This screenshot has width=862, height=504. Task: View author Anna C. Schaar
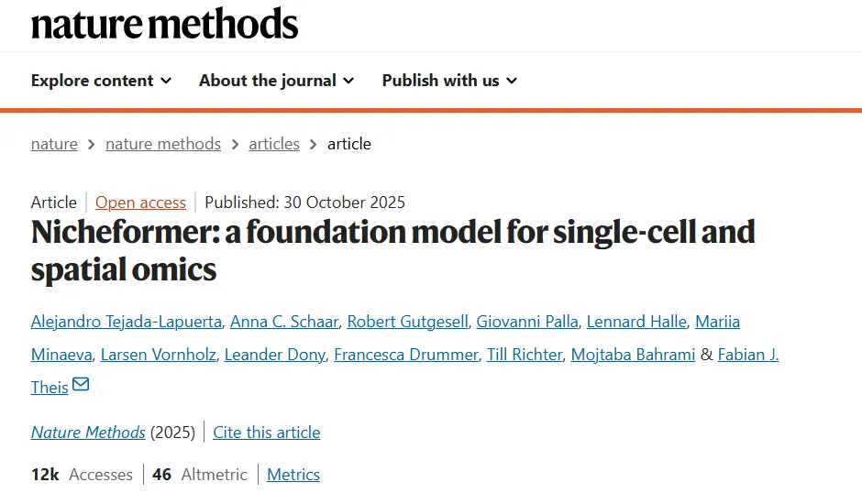pyautogui.click(x=284, y=322)
